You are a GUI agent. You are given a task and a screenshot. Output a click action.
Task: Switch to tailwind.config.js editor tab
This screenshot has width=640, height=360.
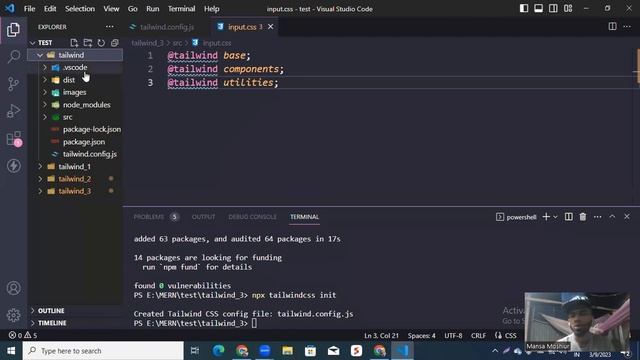167,27
